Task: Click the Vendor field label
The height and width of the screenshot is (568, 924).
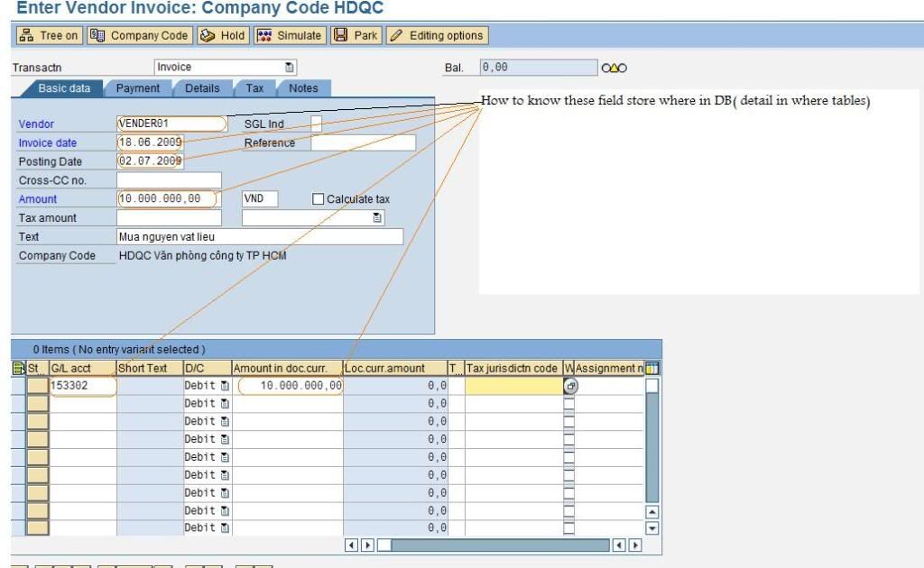Action: [x=36, y=124]
